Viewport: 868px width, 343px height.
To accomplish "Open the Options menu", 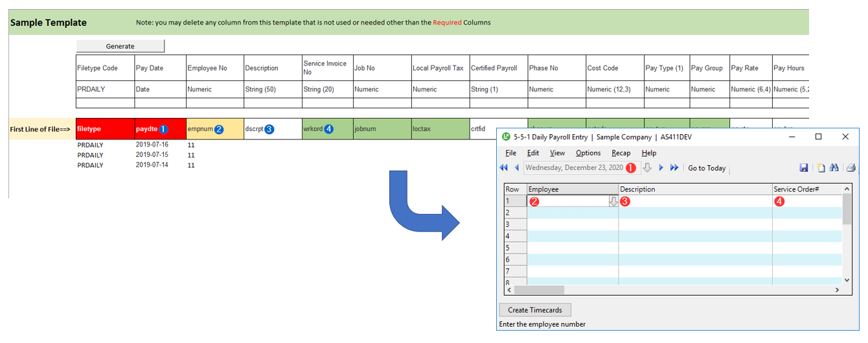I will click(x=588, y=153).
